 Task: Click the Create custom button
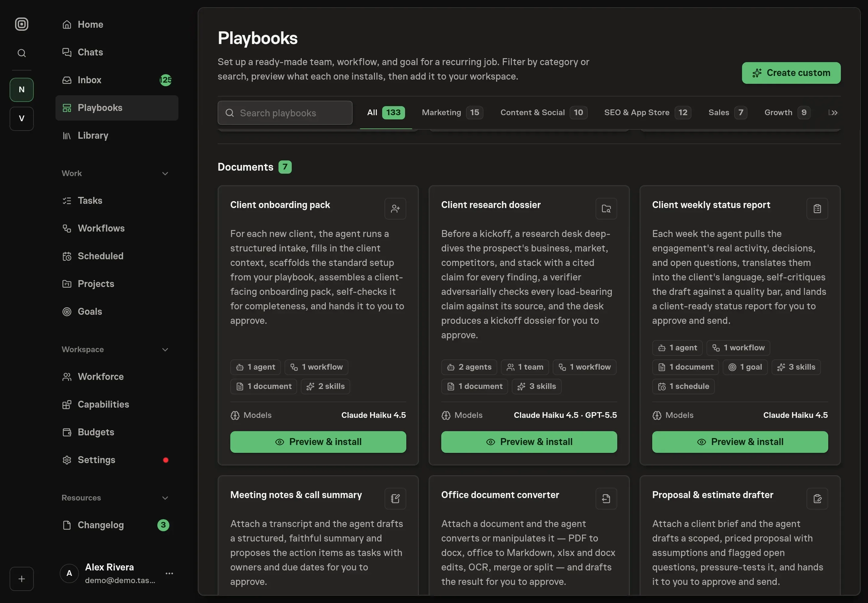[x=791, y=73]
